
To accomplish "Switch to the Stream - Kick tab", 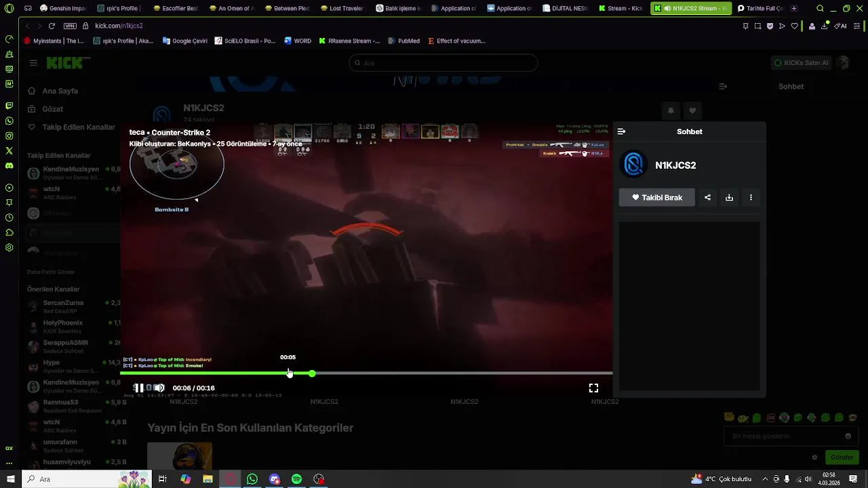I will tap(621, 9).
